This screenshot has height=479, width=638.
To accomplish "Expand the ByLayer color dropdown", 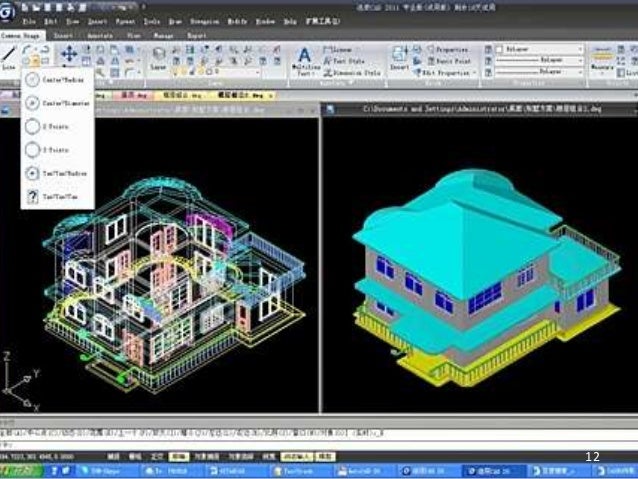I will 580,49.
